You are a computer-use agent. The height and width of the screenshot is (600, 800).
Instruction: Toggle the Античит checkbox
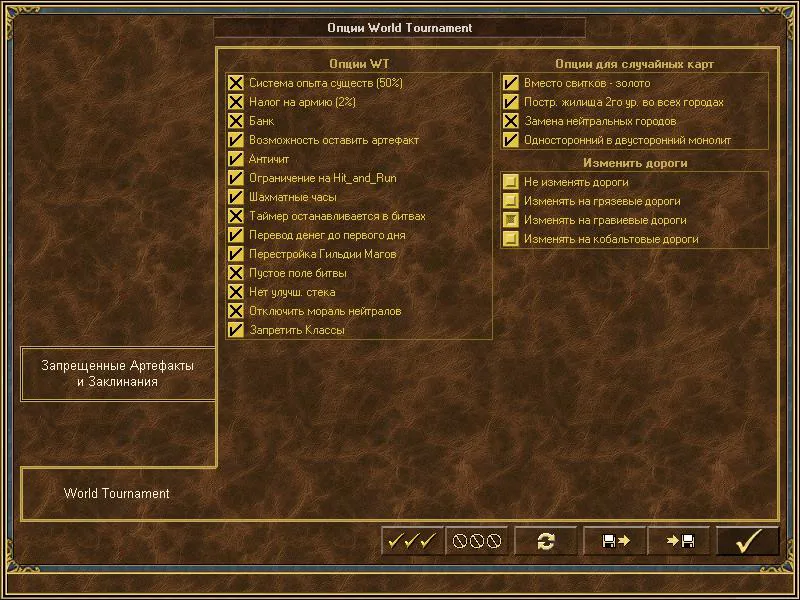click(x=236, y=159)
